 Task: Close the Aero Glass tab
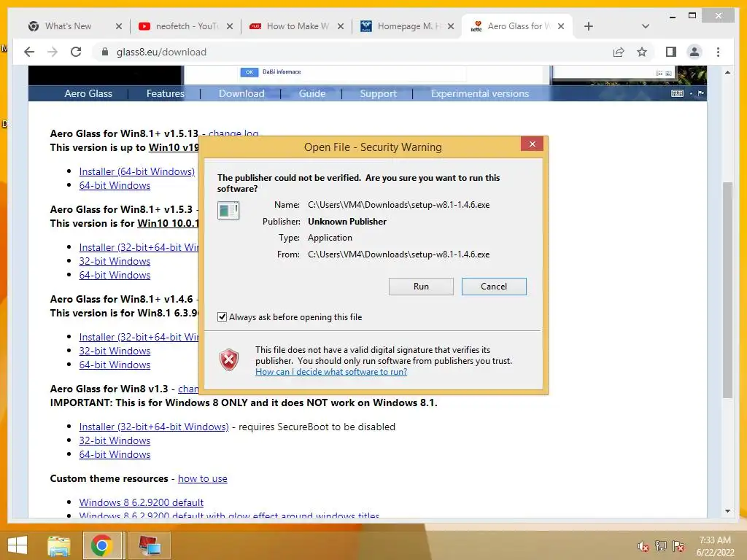click(561, 26)
